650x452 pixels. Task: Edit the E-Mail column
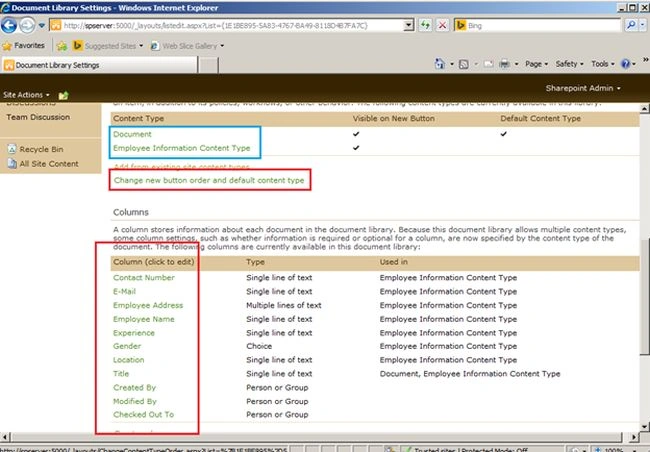pyautogui.click(x=124, y=292)
